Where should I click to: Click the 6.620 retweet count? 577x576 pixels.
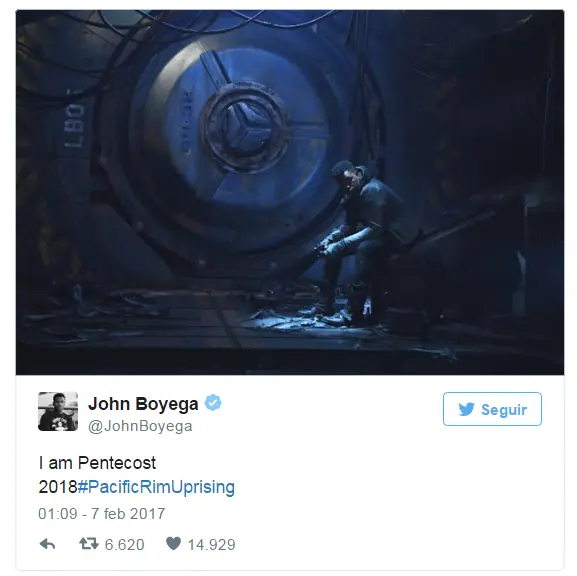point(124,545)
